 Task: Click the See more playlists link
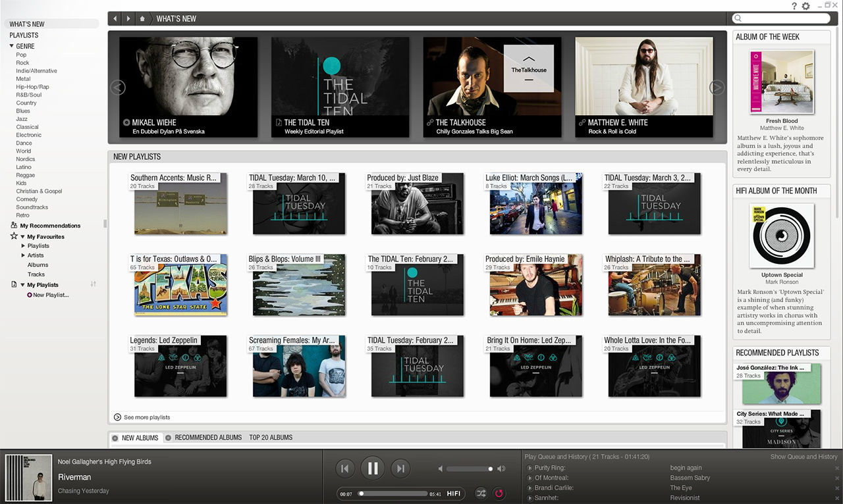coord(147,417)
